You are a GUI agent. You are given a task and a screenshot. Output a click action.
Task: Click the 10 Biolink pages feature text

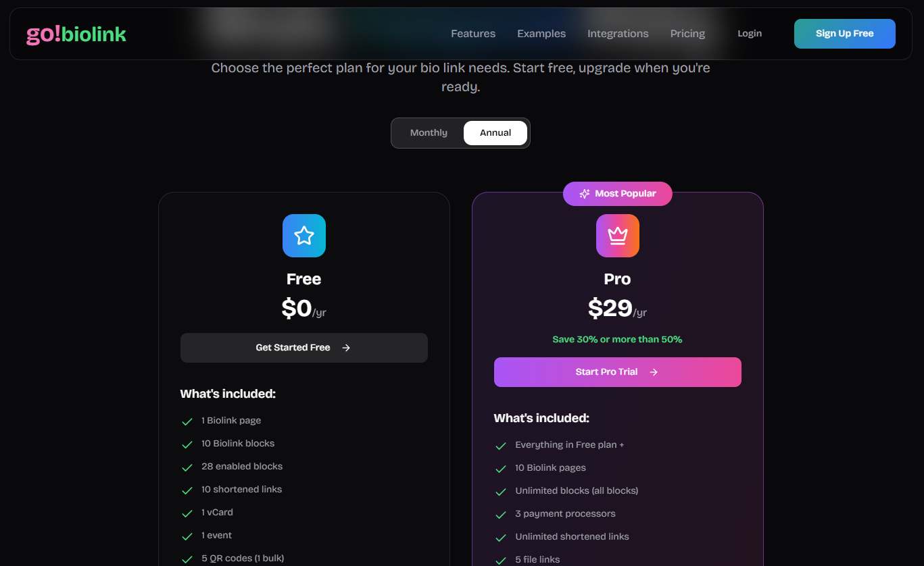click(550, 468)
